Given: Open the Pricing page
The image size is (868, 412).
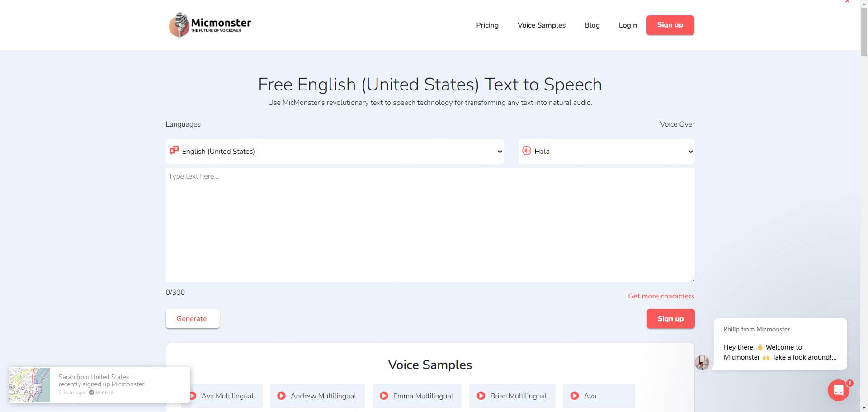Looking at the screenshot, I should tap(487, 25).
